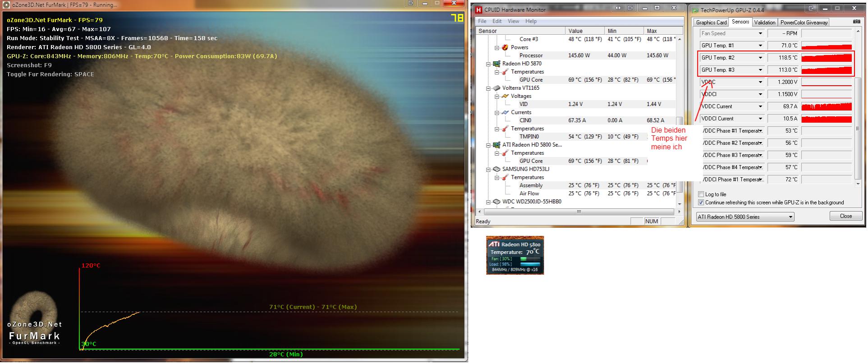Collapse the Currents tree node
This screenshot has height=364, width=868.
point(497,112)
